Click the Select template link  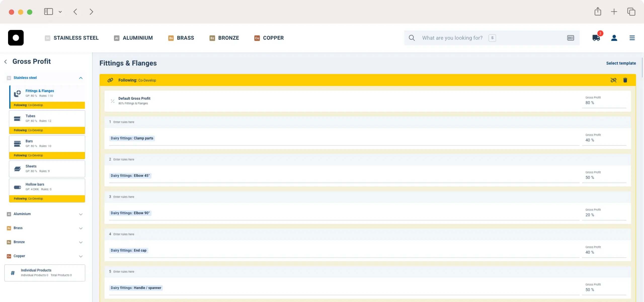[x=621, y=63]
